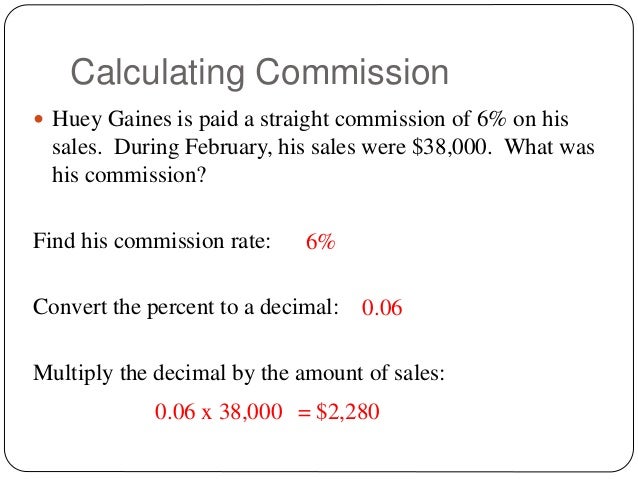Click the red 0.06 decimal answer
This screenshot has width=638, height=479.
tap(382, 308)
